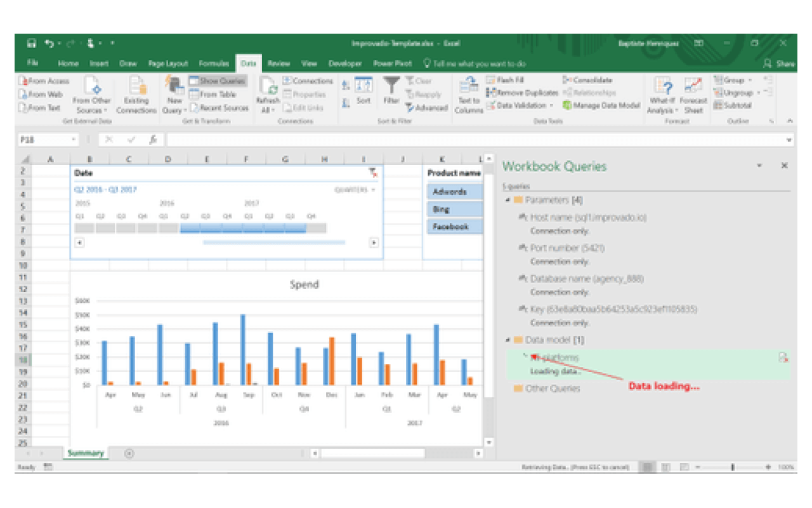This screenshot has height=508, width=812.
Task: Click the Advanced filter button
Action: [x=428, y=108]
